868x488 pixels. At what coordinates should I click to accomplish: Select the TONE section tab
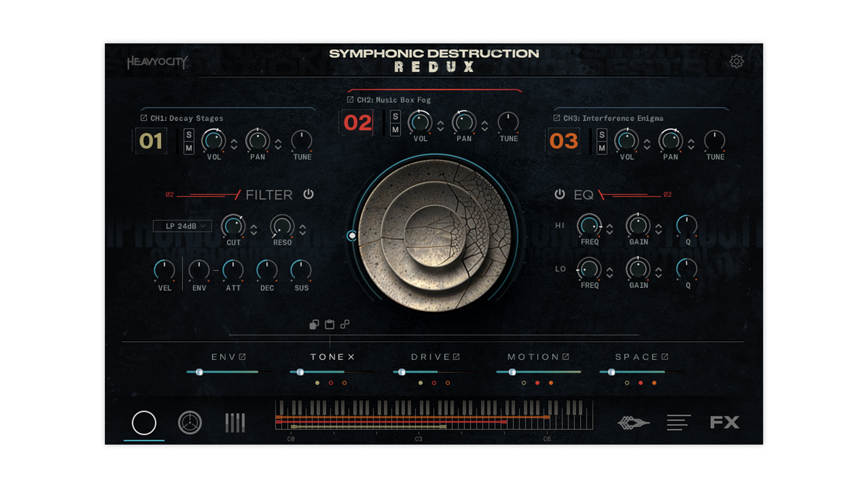(x=328, y=357)
